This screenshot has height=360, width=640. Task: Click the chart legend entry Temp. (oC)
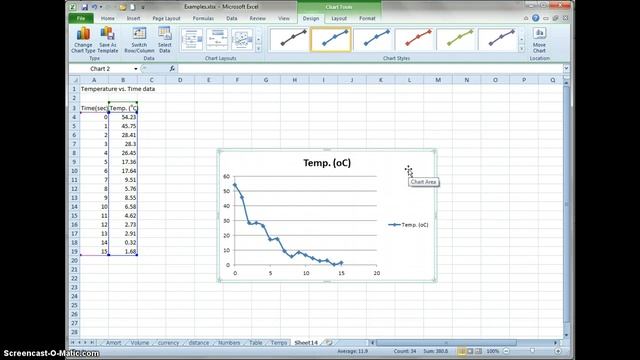point(408,225)
